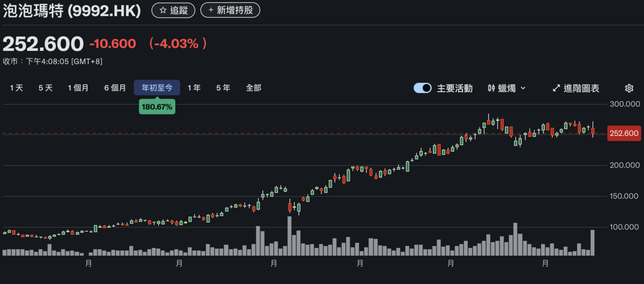The image size is (644, 284).
Task: Click the 180.67% return badge
Action: pyautogui.click(x=157, y=107)
